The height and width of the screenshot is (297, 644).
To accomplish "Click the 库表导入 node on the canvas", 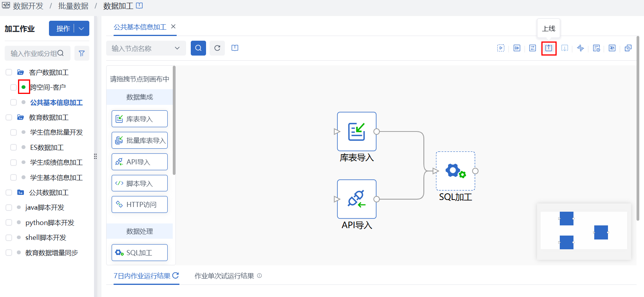I will click(x=356, y=131).
